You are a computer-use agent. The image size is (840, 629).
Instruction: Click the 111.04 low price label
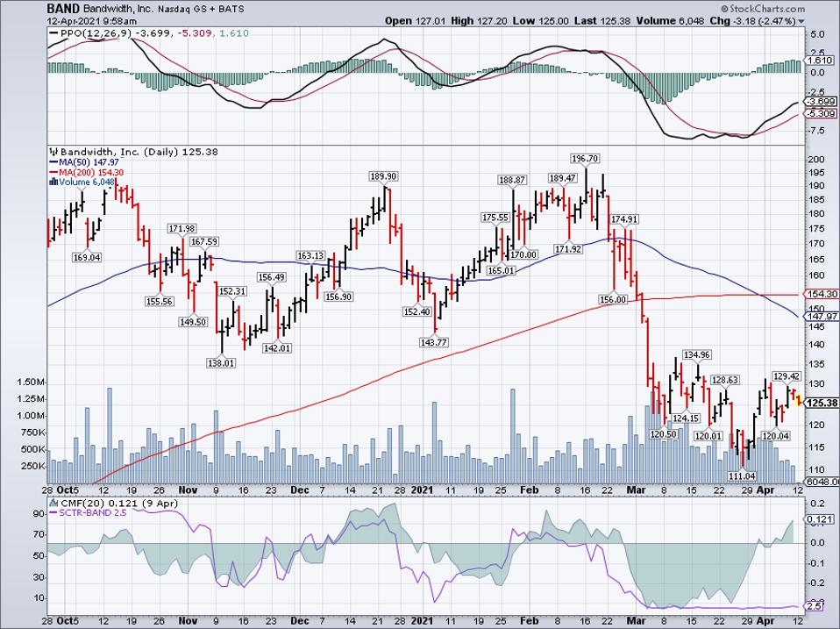pos(742,475)
